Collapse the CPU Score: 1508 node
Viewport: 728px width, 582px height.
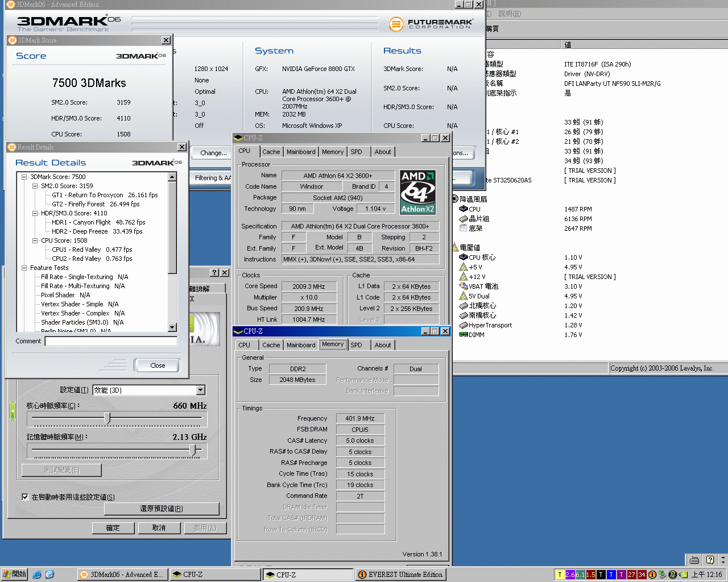pyautogui.click(x=35, y=240)
